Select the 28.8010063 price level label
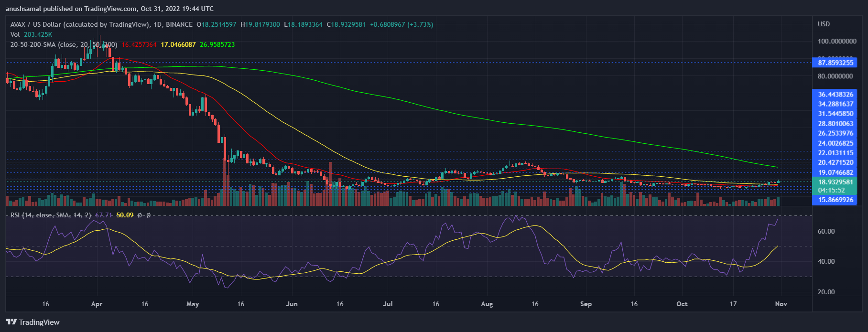Screen dimensions: 868x332 (x=835, y=123)
